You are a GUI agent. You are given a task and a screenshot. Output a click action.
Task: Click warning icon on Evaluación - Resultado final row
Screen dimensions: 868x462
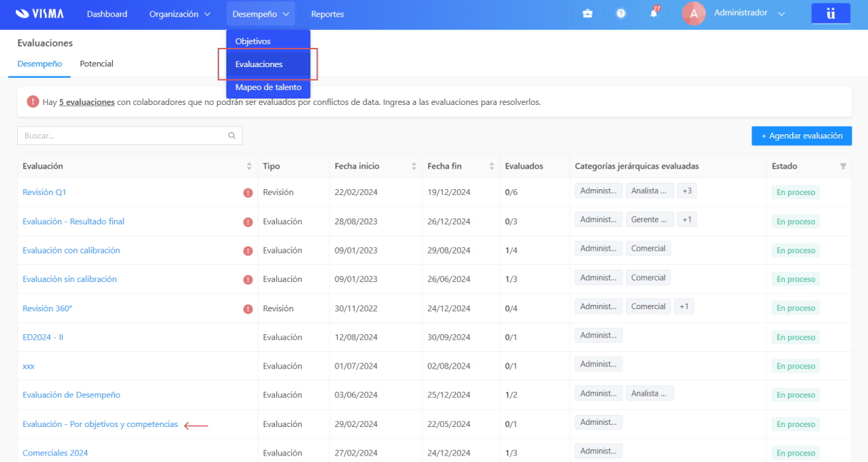tap(248, 222)
